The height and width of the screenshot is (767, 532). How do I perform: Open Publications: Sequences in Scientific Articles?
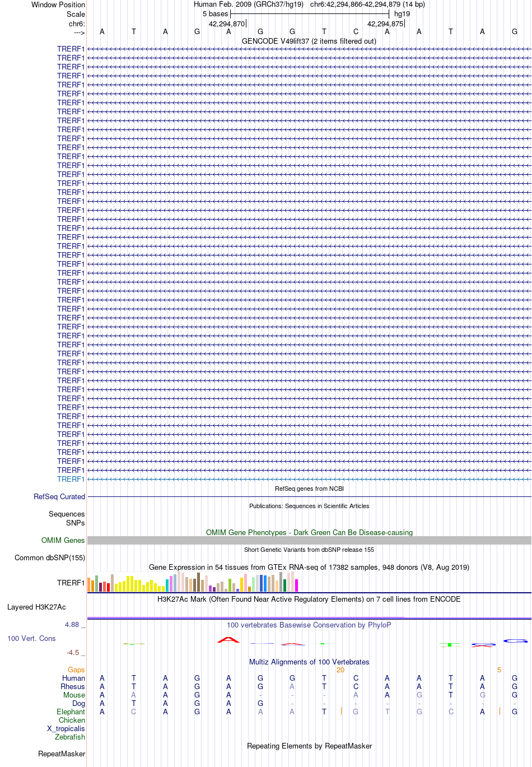(309, 506)
